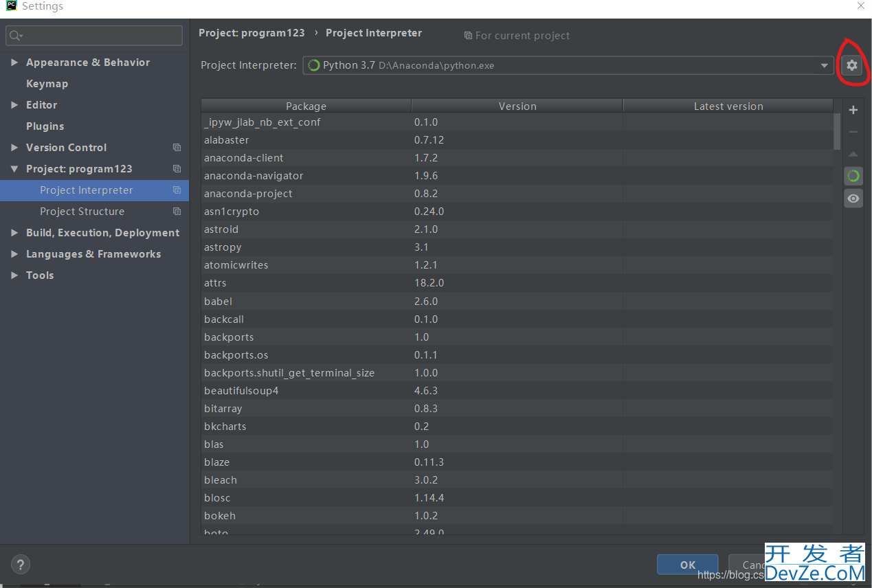Collapse the Project: program123 section

[14, 169]
